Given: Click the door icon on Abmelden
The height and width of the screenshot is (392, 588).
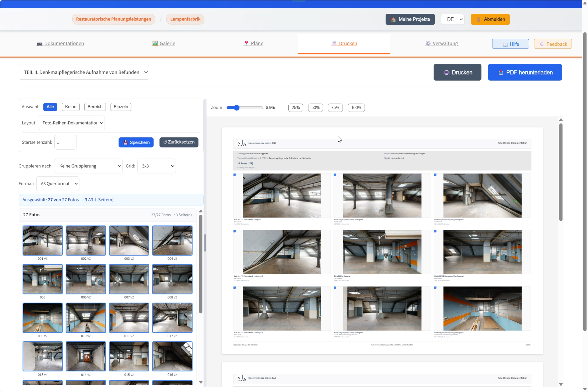Looking at the screenshot, I should point(478,20).
